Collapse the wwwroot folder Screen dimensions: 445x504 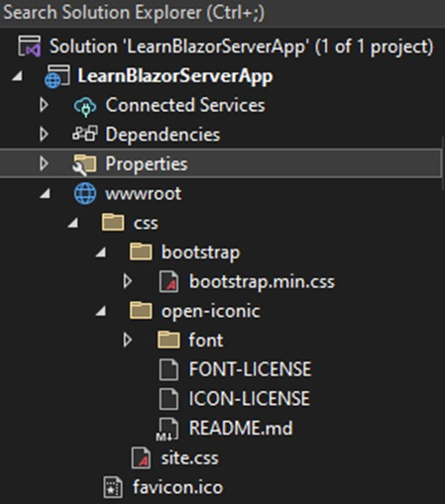point(46,194)
